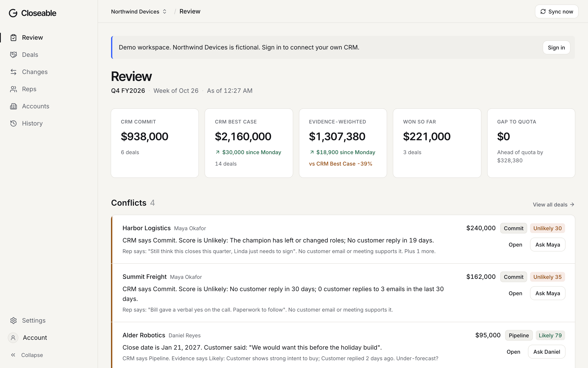The height and width of the screenshot is (368, 588).
Task: Open the Northwind Devices workspace switcher
Action: coord(139,12)
